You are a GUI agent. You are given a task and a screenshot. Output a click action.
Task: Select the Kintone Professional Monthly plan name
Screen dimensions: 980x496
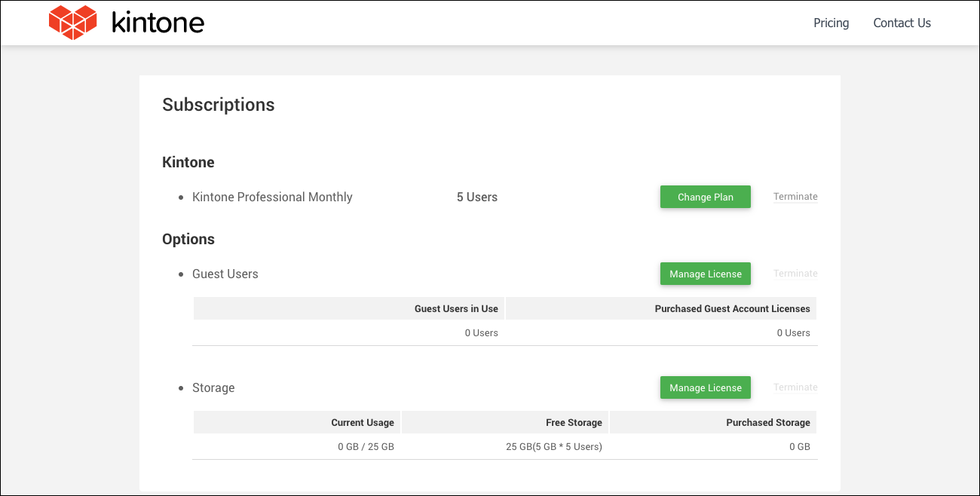point(272,197)
